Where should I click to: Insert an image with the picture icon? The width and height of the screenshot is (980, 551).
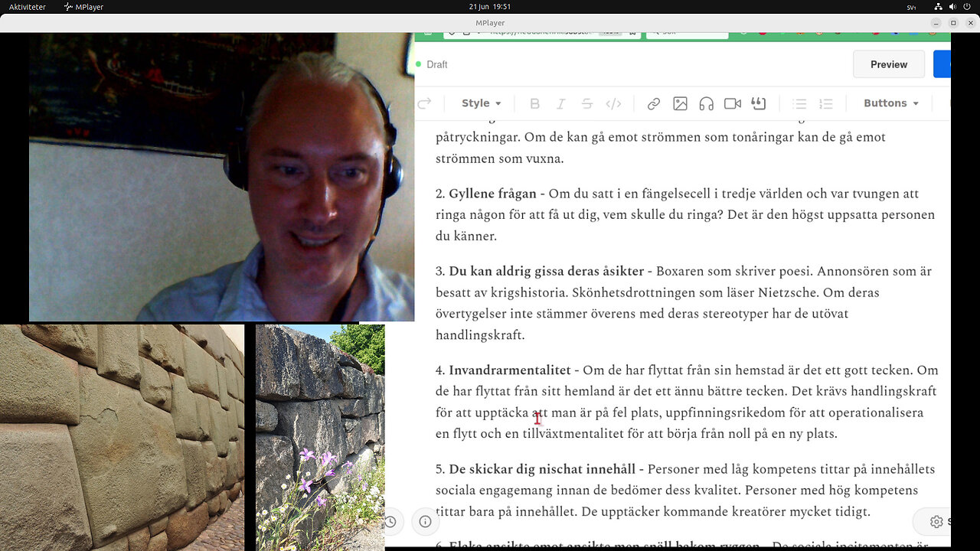pyautogui.click(x=680, y=103)
